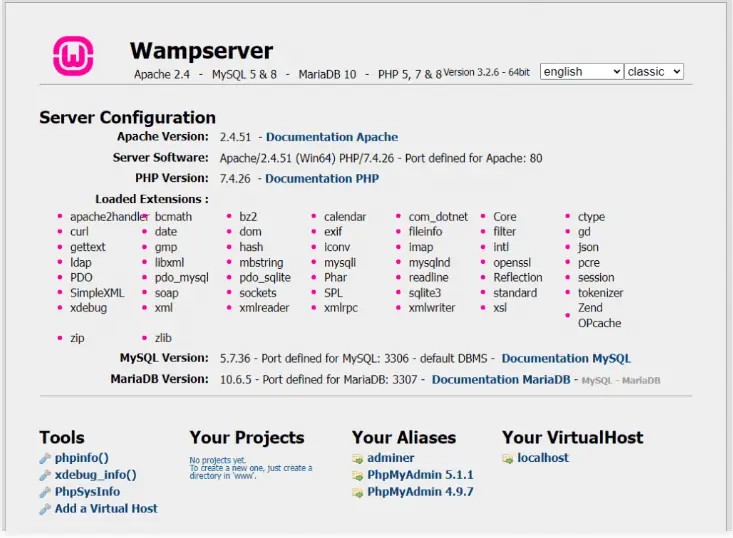Open the xdebug_info() tool link
This screenshot has width=733, height=538.
[95, 475]
